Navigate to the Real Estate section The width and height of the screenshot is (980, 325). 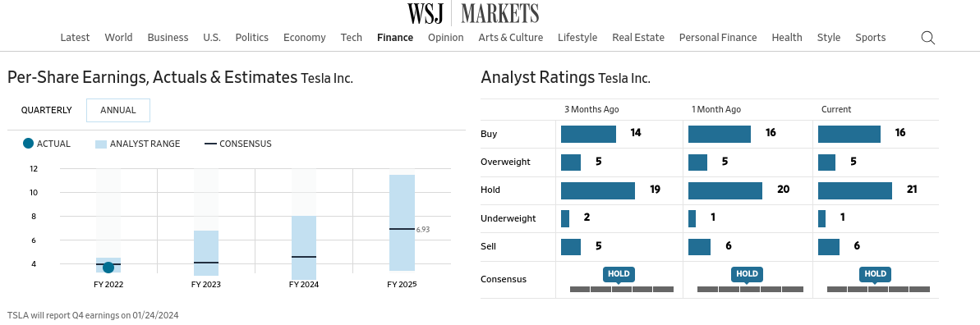pyautogui.click(x=638, y=38)
